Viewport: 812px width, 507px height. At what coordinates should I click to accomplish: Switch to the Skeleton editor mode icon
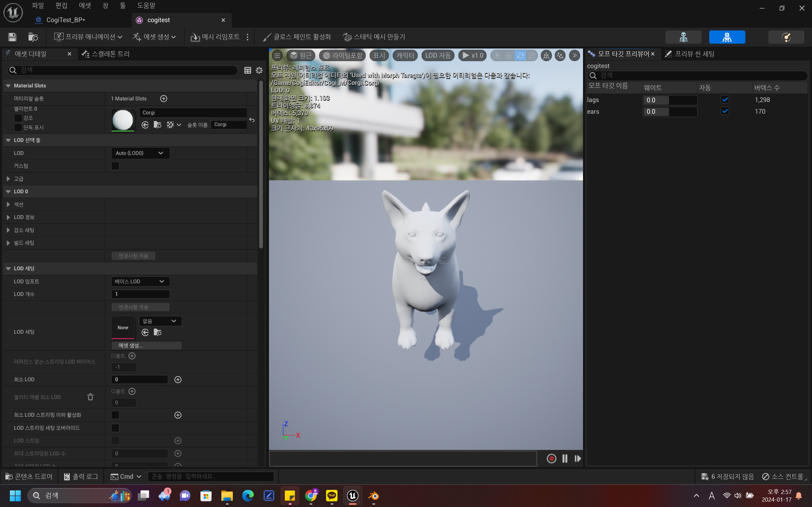tap(683, 37)
